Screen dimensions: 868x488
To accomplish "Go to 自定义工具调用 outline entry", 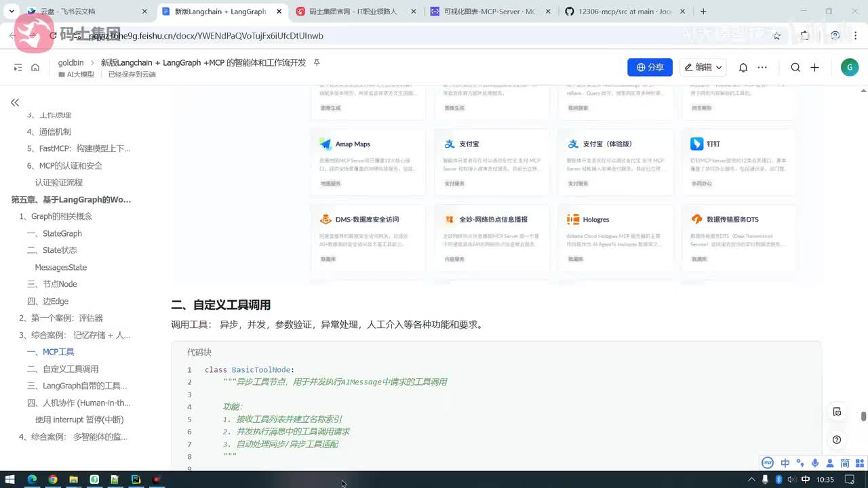I will point(63,369).
